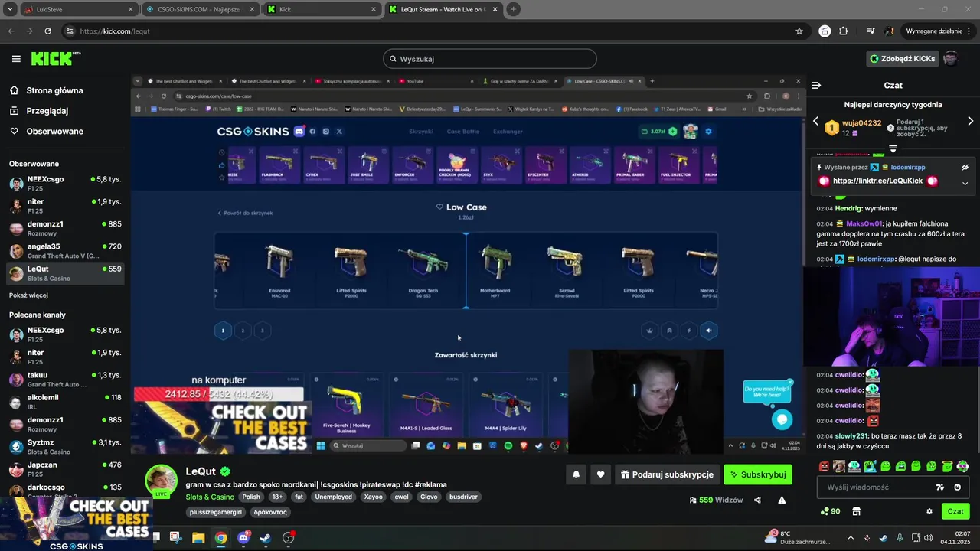The image size is (980, 551).
Task: Click Zdobądź KICKs button
Action: click(903, 59)
